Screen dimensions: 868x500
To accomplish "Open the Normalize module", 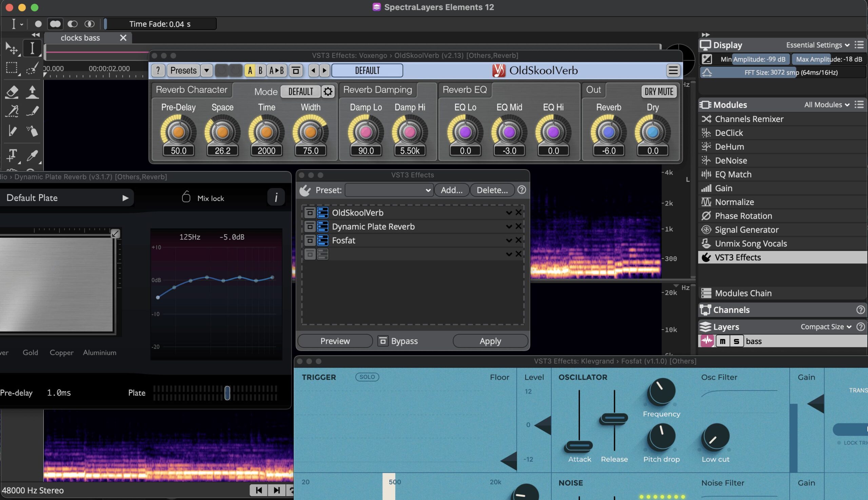I will [x=783, y=202].
